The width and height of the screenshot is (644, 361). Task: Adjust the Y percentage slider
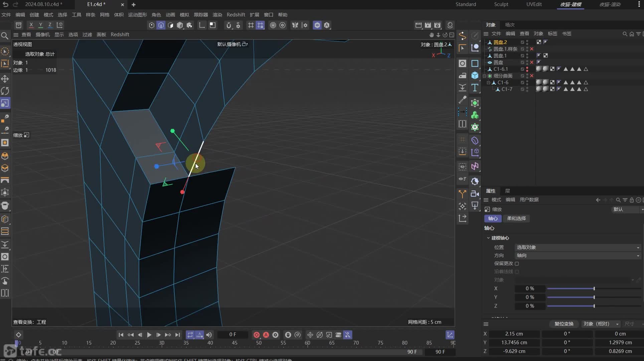[594, 297]
